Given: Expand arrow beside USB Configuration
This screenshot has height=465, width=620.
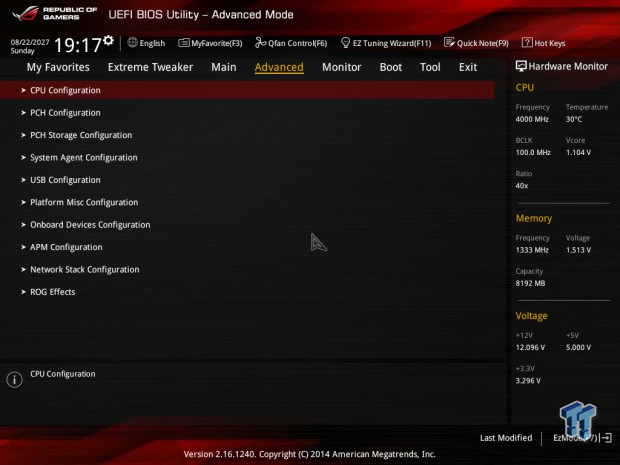Looking at the screenshot, I should point(23,180).
